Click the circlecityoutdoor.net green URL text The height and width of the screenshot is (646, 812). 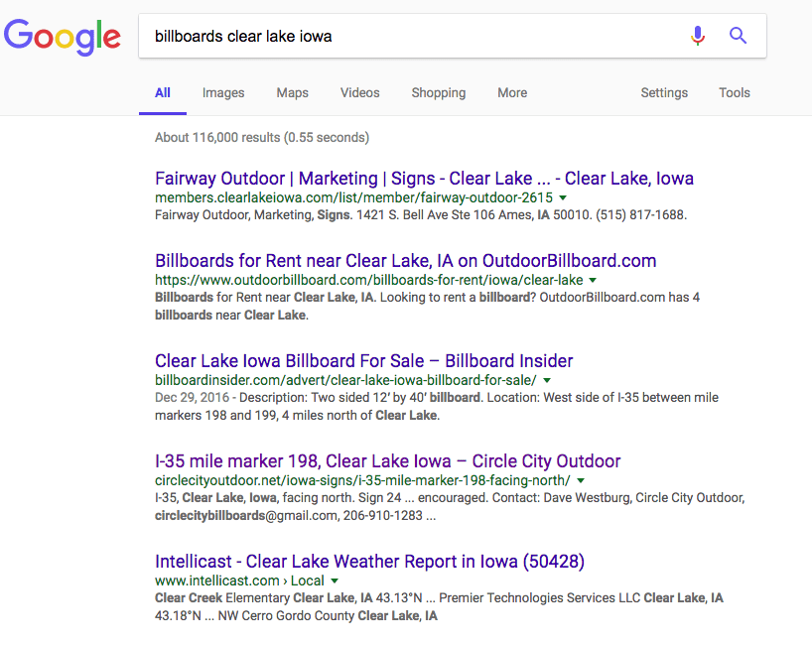[362, 480]
